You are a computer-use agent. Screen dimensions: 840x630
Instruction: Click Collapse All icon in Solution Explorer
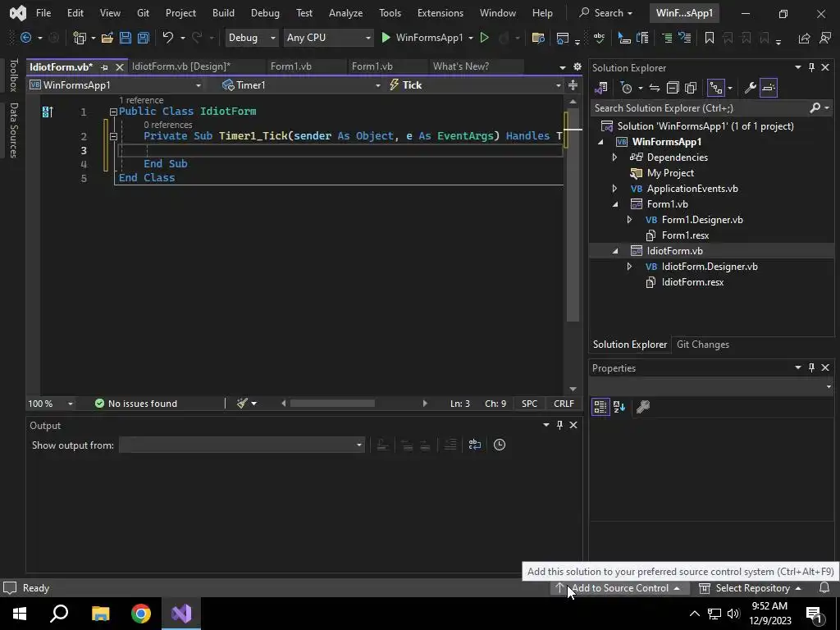673,87
